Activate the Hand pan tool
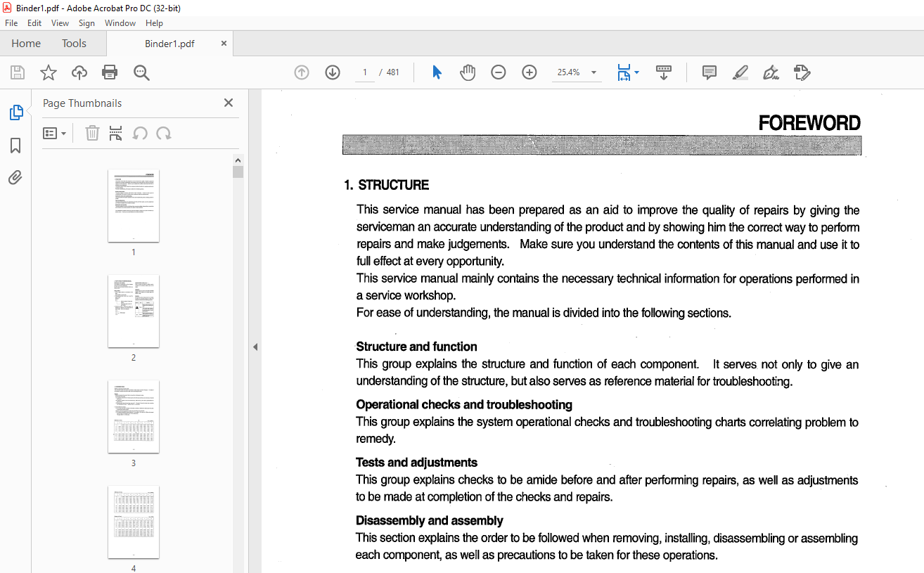 pos(468,72)
